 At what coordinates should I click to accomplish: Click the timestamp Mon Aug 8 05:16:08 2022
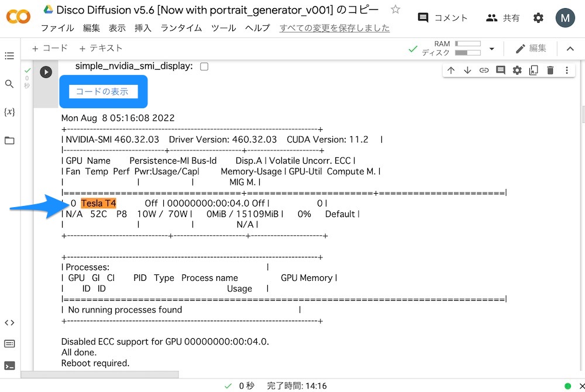pos(118,118)
